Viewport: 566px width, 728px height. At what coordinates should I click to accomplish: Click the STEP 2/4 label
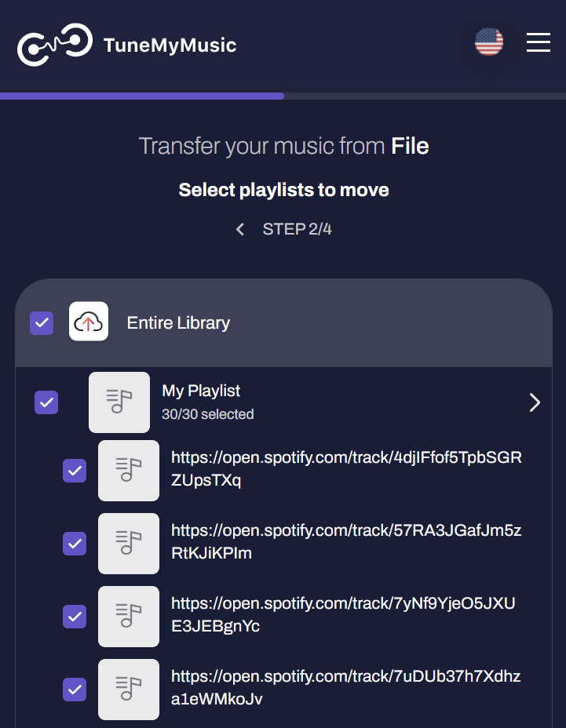(298, 229)
